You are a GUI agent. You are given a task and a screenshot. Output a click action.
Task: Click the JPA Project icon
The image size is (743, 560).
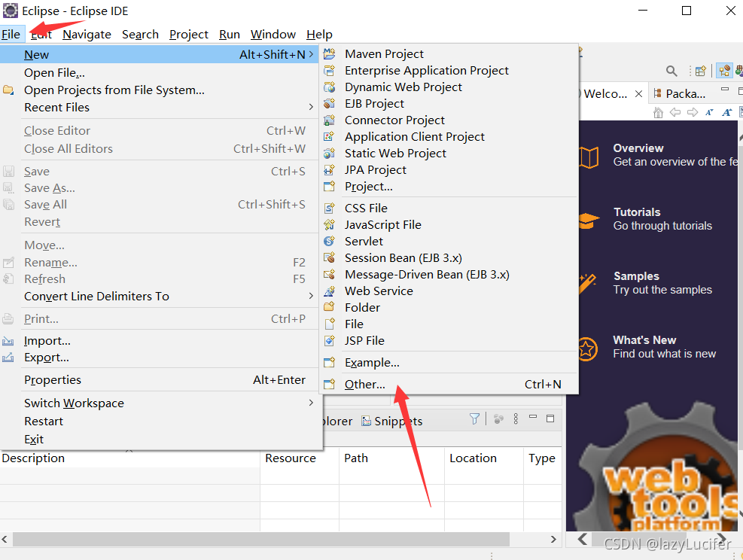pyautogui.click(x=329, y=170)
